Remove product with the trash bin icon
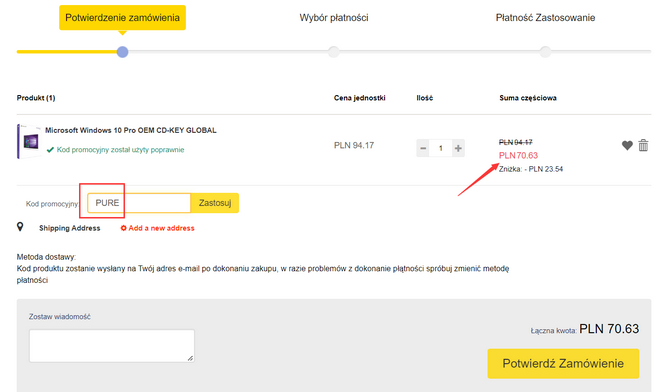The image size is (670, 392). (643, 145)
